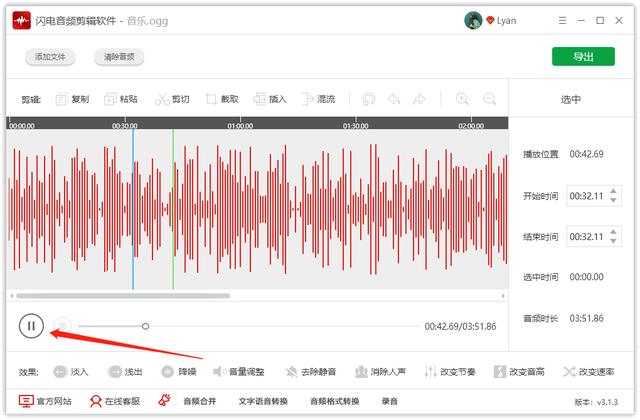Decrease 结束时间 with the down stepper arrow
Viewport: 640px width, 420px height.
[613, 241]
